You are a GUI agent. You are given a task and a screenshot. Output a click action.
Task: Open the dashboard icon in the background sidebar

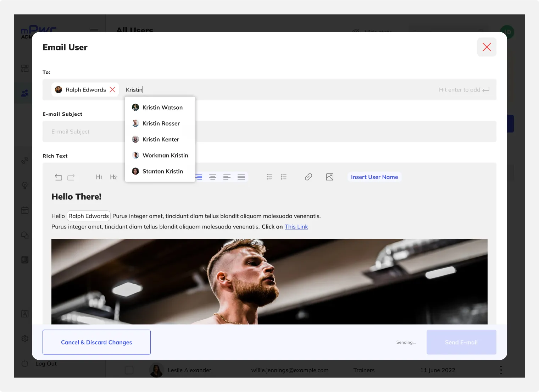pos(25,68)
